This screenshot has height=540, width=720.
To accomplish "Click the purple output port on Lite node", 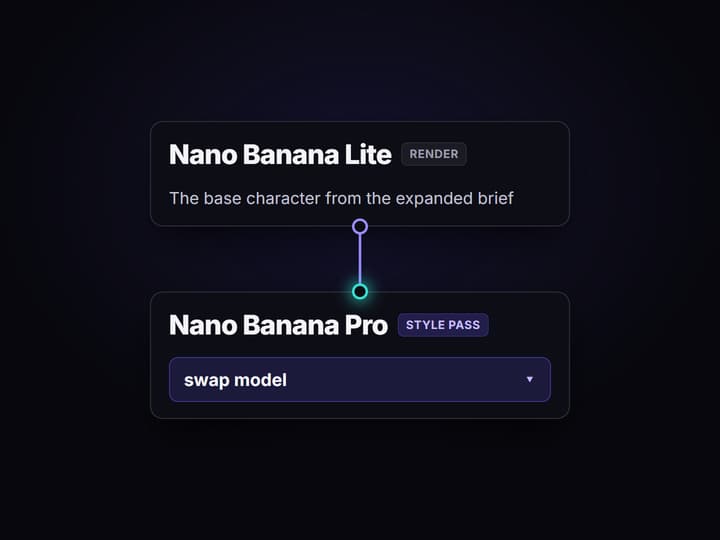I will (360, 226).
